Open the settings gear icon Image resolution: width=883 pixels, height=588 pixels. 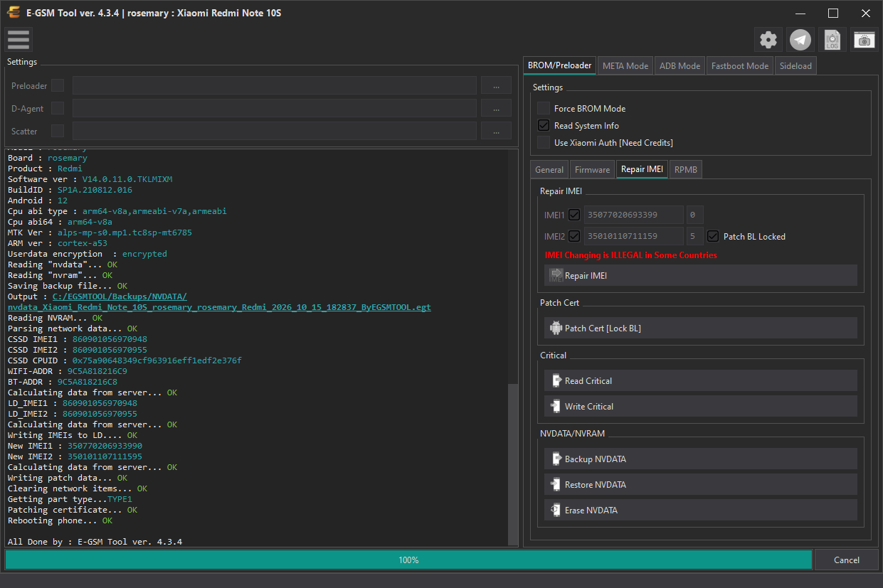[x=768, y=40]
